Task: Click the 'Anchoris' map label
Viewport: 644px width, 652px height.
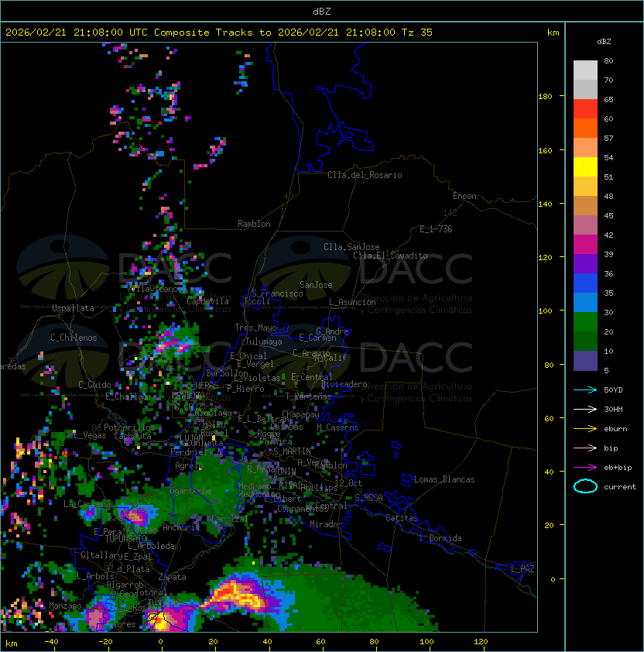Action: point(181,527)
